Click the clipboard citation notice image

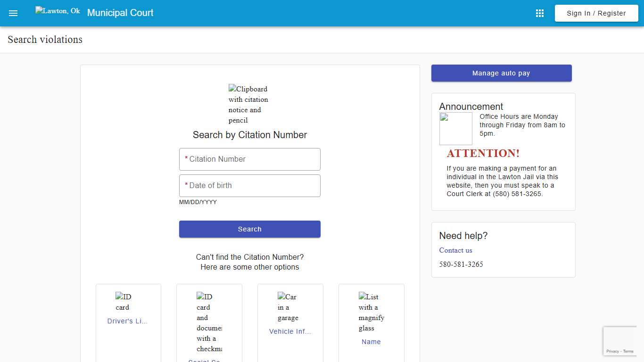[248, 104]
